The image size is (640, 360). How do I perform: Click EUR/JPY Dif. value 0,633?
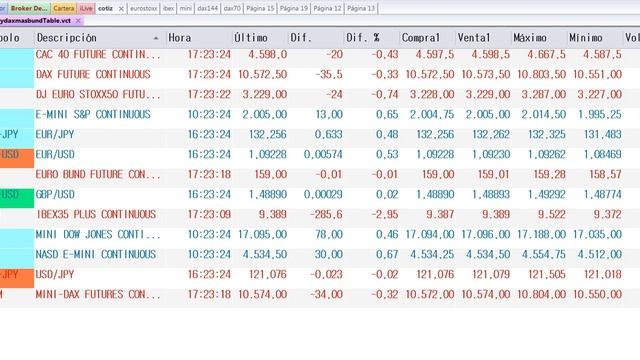[328, 134]
